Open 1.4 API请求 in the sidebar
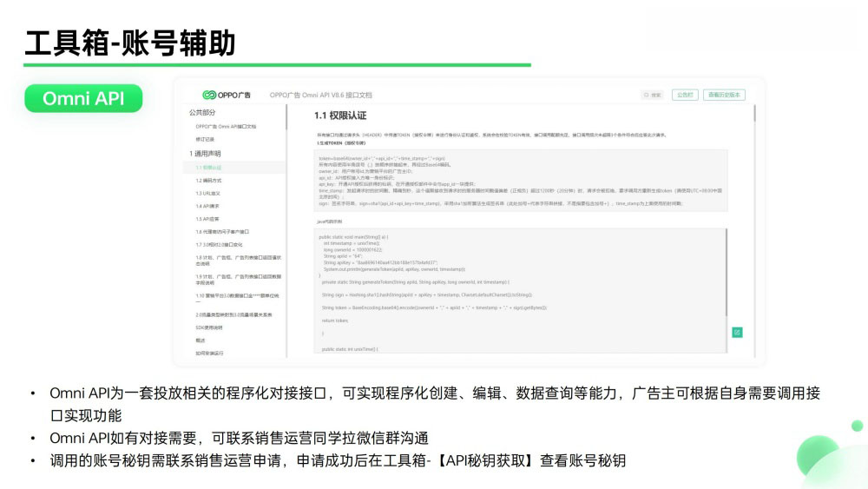Screen dimensions: 868x489 click(207, 206)
